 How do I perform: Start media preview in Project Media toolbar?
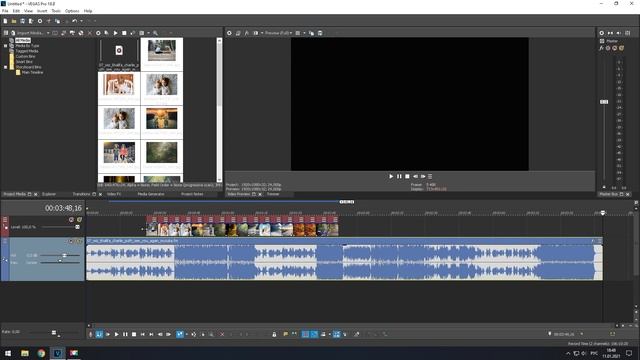point(116,33)
